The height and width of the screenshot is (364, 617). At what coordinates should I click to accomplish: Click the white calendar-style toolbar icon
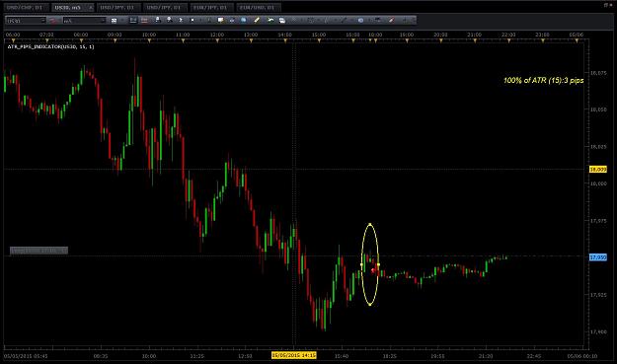point(115,21)
